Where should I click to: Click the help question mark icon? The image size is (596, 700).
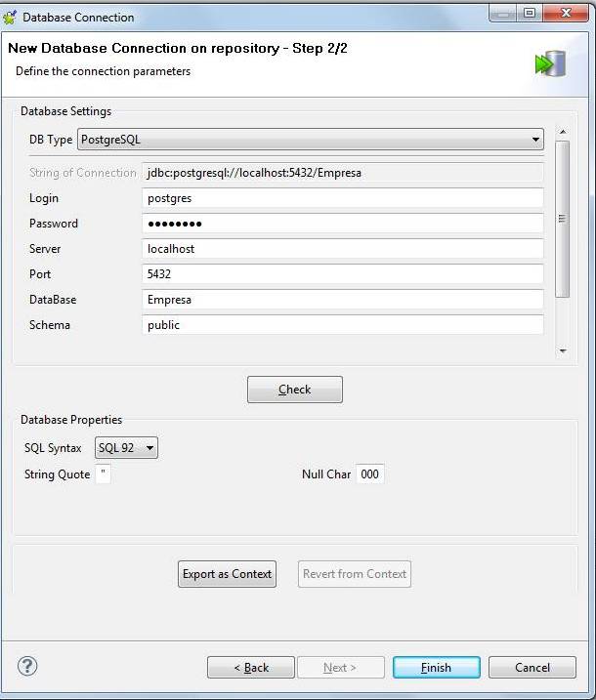tap(28, 667)
